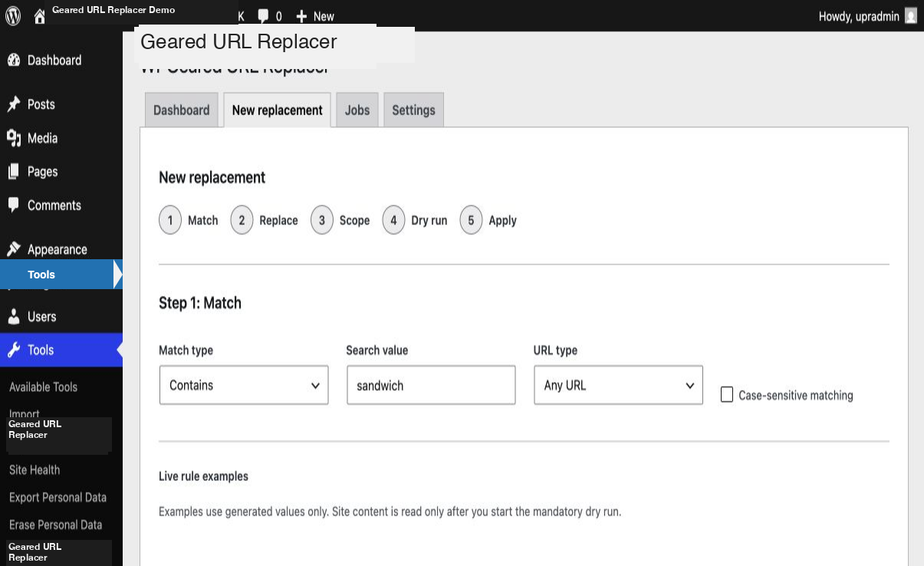Image resolution: width=924 pixels, height=566 pixels.
Task: Click the URL type field label
Action: pos(555,350)
